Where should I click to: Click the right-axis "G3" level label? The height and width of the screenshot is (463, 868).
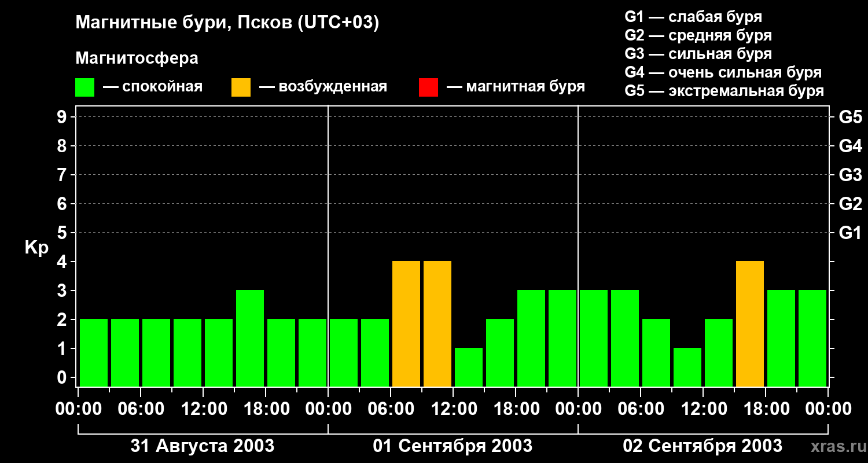pos(850,175)
